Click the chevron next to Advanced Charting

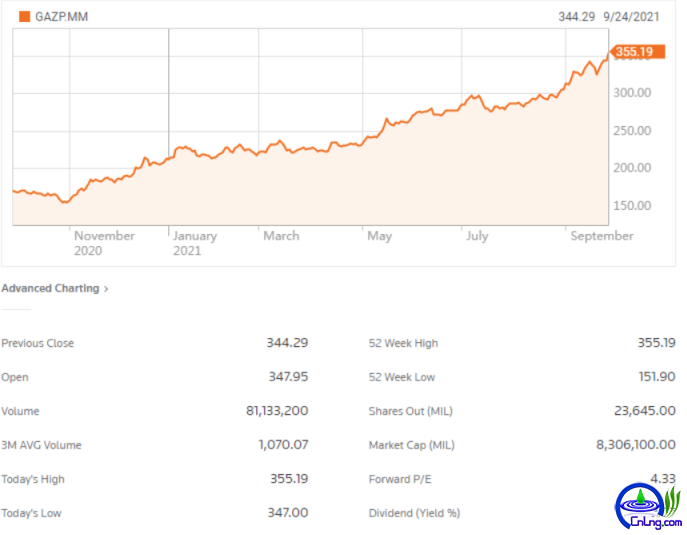point(106,289)
